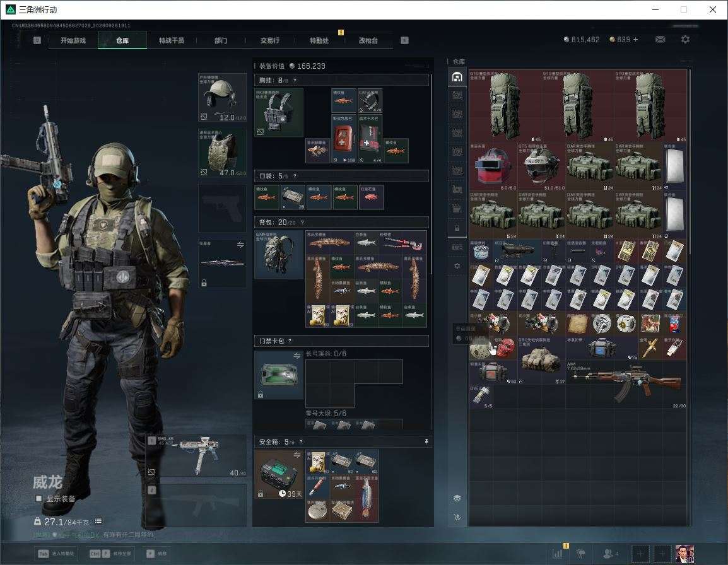The height and width of the screenshot is (565, 728).
Task: Click the swap arrows on melee knife slot
Action: pos(240,245)
